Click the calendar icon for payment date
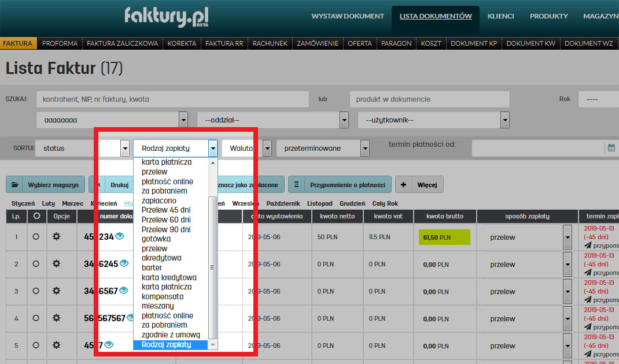619x364 pixels. coord(611,148)
